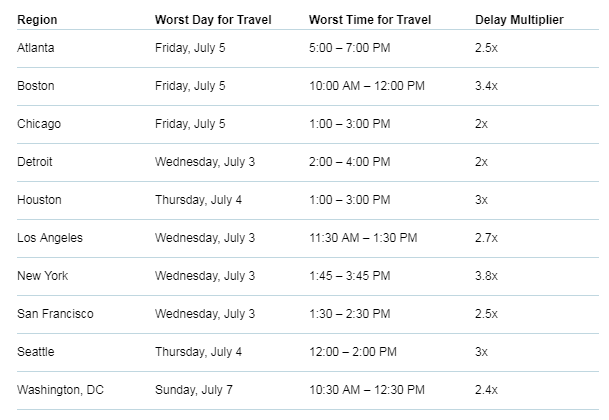Click the Region column header

tap(37, 20)
